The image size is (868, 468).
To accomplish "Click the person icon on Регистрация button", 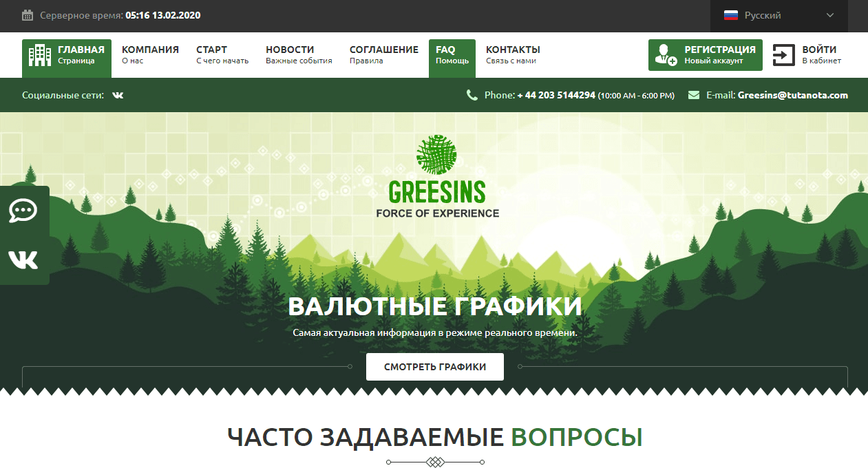I will point(665,54).
